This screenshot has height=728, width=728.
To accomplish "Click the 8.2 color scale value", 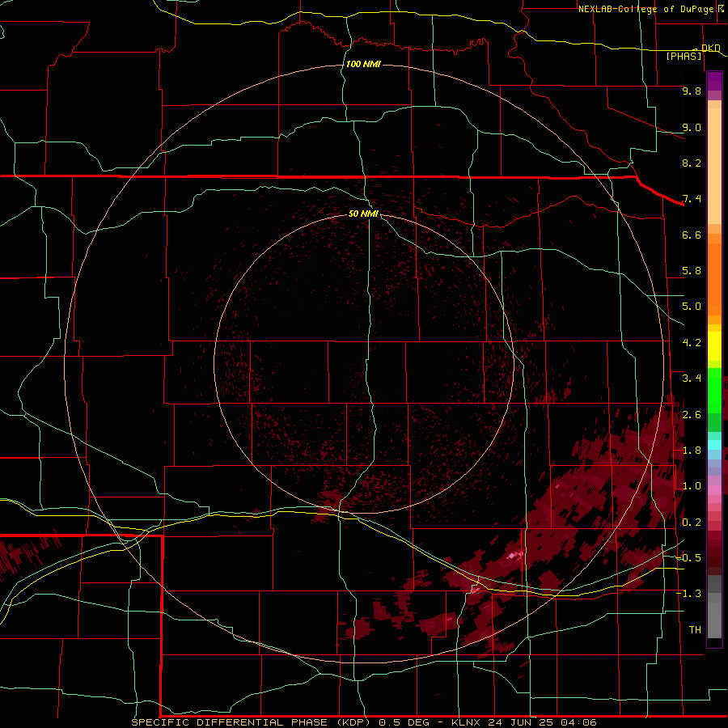I will [x=692, y=163].
